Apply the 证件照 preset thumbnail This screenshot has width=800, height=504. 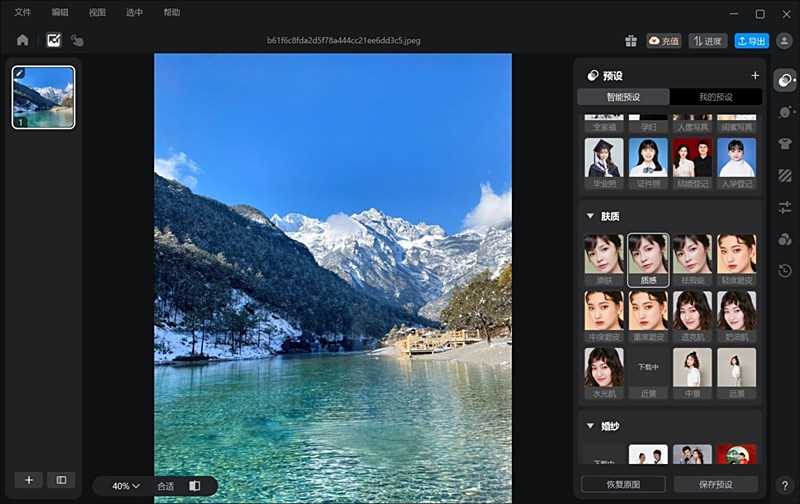coord(648,162)
